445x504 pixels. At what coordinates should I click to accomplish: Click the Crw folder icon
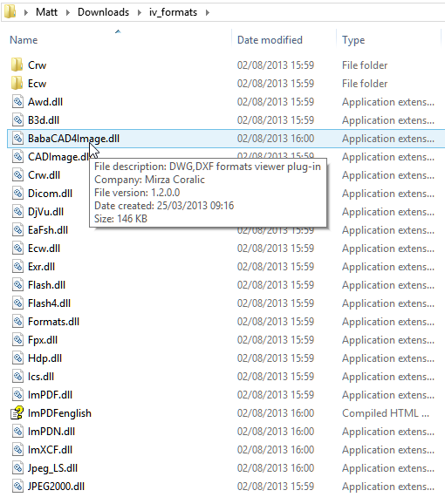[x=17, y=65]
